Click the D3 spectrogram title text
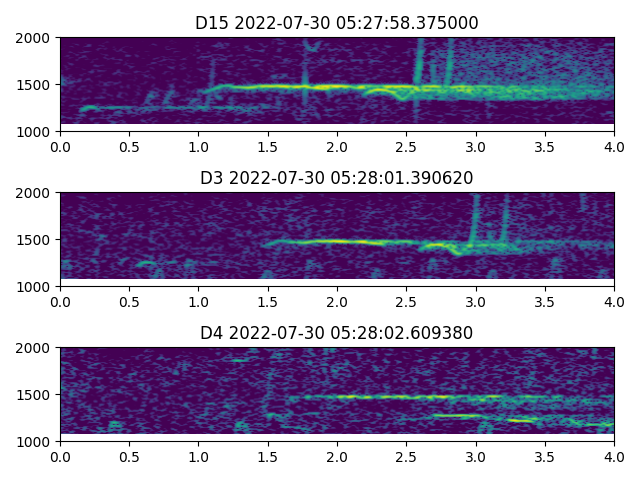This screenshot has width=640, height=480. point(337,178)
